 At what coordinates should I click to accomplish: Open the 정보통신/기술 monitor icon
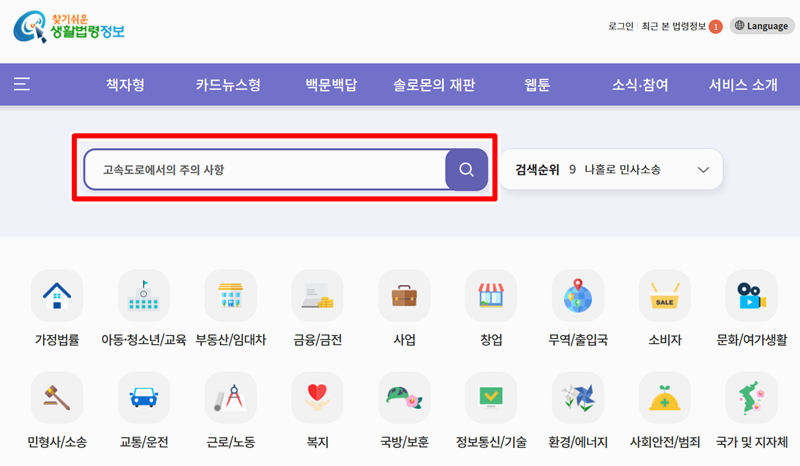coord(491,398)
